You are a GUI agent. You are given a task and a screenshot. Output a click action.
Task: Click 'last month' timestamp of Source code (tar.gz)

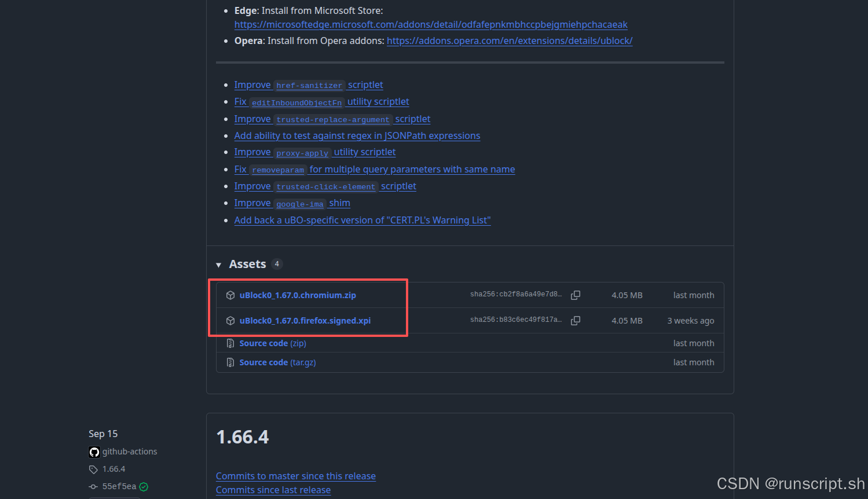(694, 362)
